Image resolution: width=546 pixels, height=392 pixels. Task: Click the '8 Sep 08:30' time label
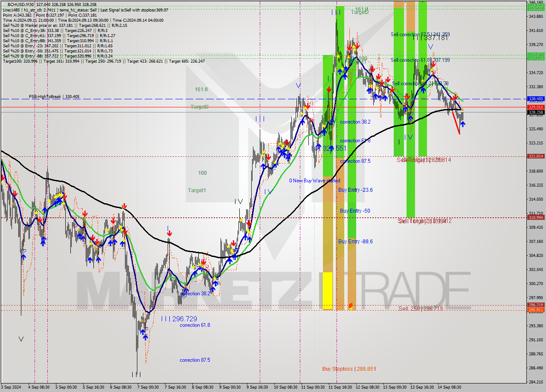[x=203, y=387]
